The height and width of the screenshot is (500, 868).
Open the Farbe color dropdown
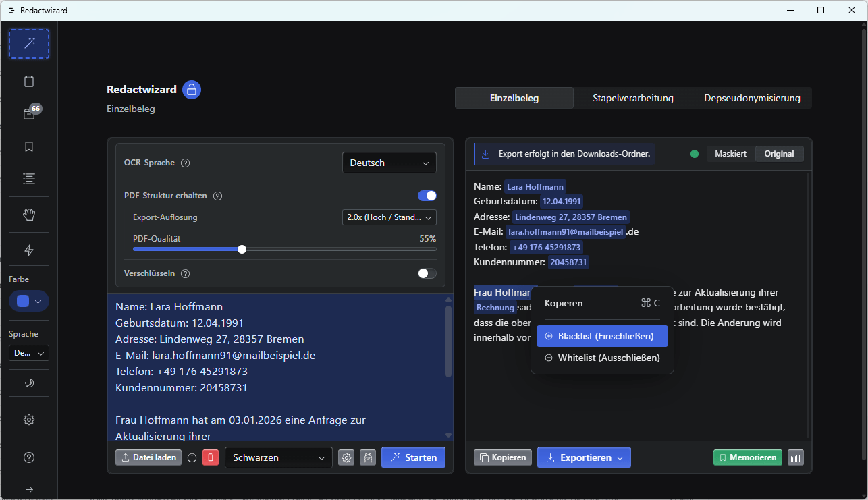click(x=29, y=301)
